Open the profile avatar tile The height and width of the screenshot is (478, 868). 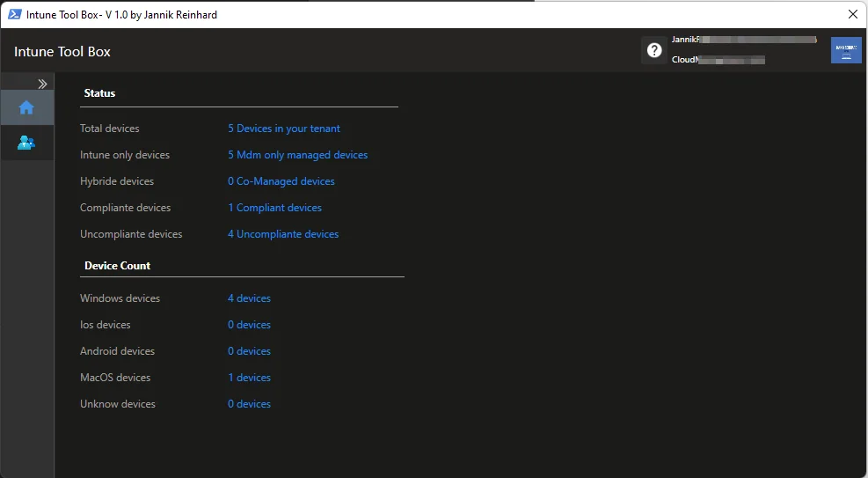click(x=846, y=50)
